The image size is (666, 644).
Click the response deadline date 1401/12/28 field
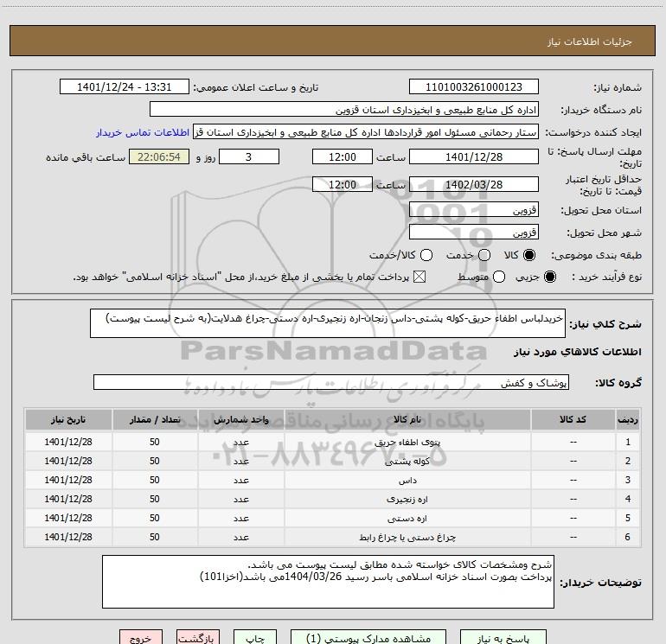474,156
